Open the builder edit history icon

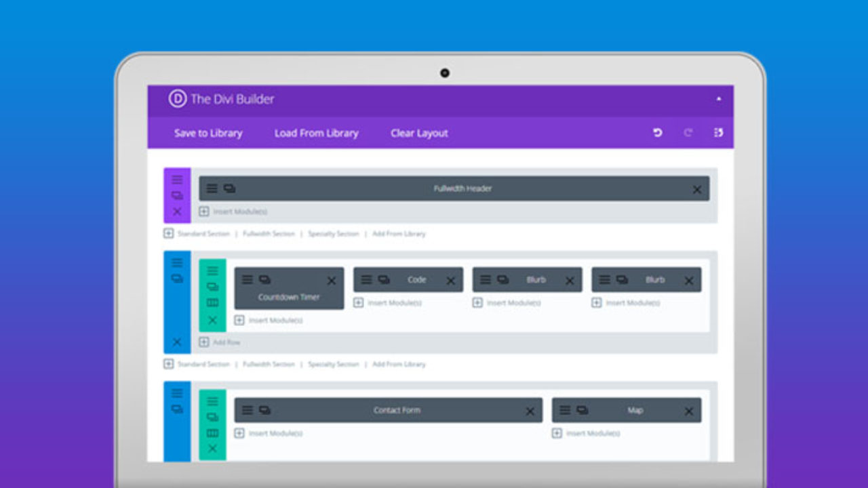[719, 133]
